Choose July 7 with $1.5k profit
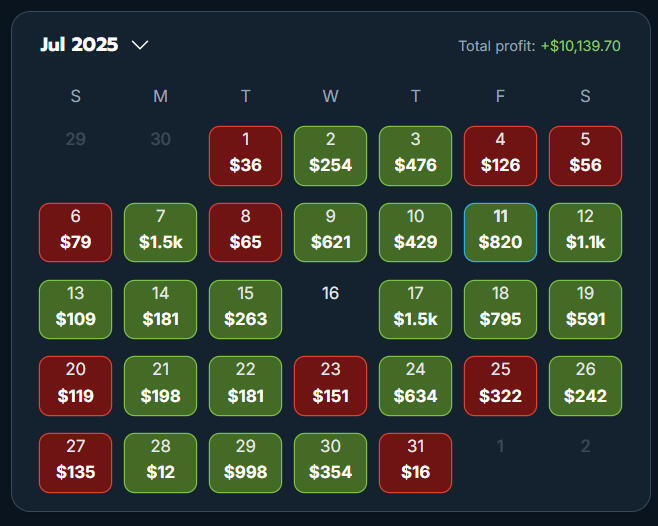 (160, 232)
